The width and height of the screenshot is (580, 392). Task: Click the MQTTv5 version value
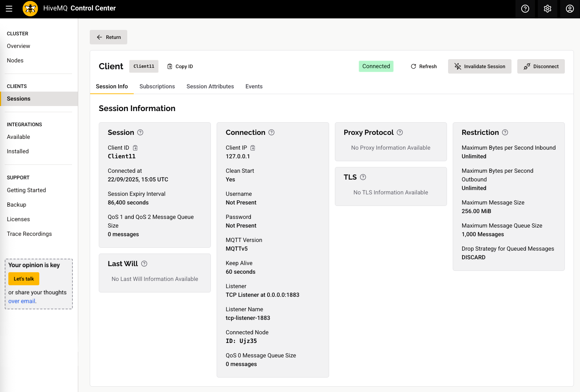237,249
